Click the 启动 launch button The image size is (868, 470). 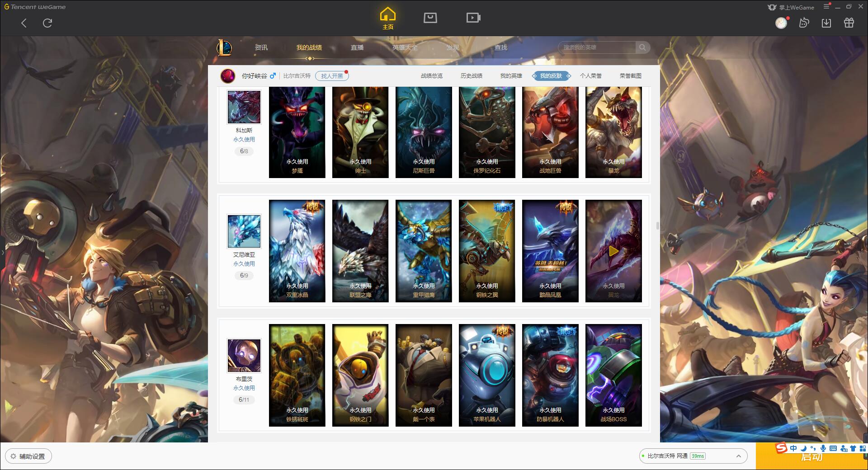tap(811, 456)
